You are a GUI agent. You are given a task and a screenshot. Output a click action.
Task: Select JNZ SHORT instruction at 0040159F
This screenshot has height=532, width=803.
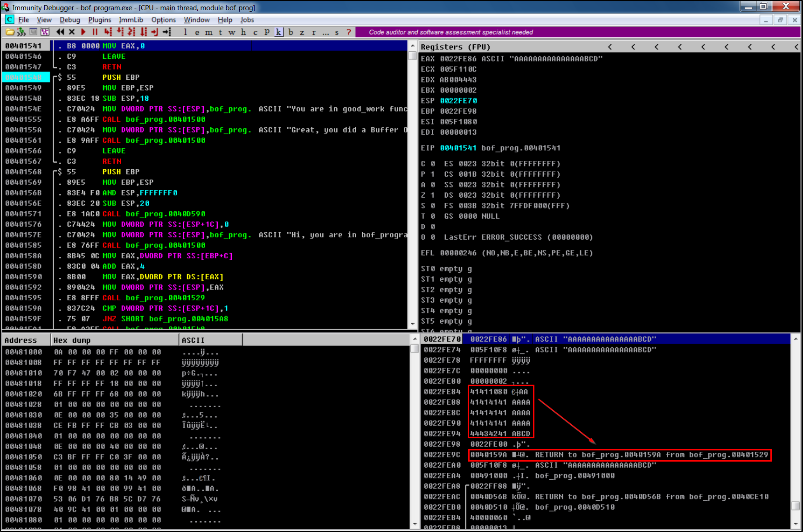point(166,319)
